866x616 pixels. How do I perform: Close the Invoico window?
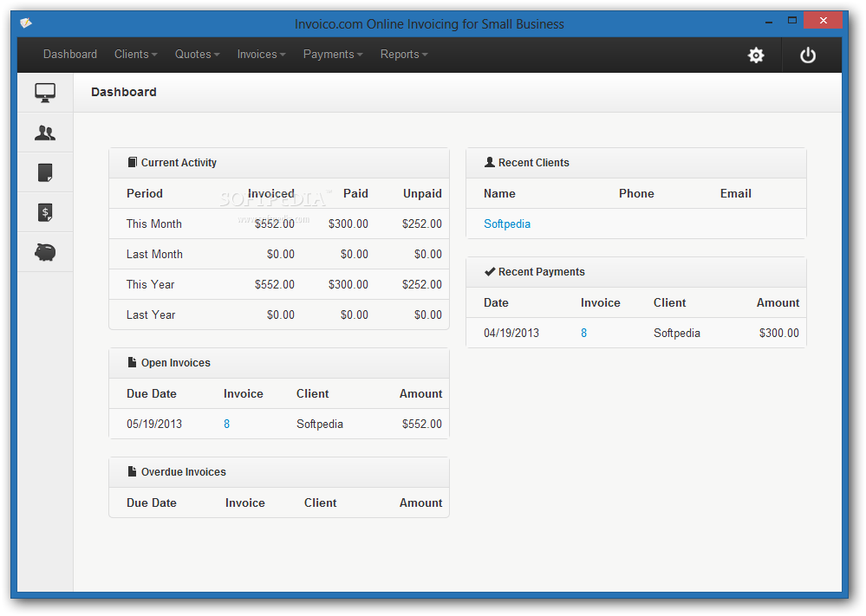point(823,21)
